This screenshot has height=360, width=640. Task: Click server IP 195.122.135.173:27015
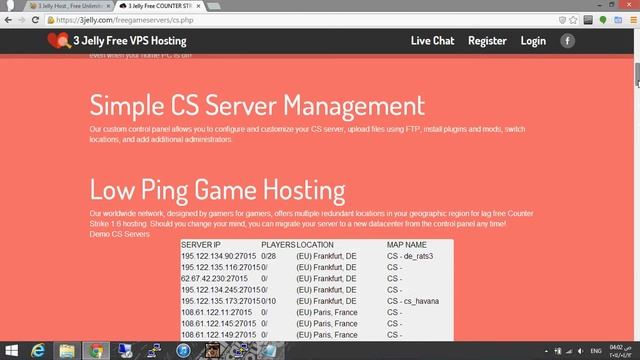220,301
